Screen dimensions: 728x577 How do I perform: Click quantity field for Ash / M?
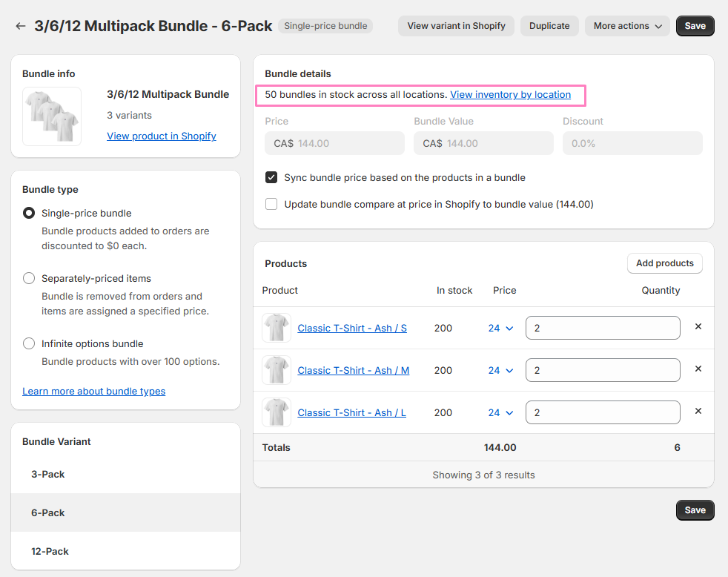tap(602, 370)
